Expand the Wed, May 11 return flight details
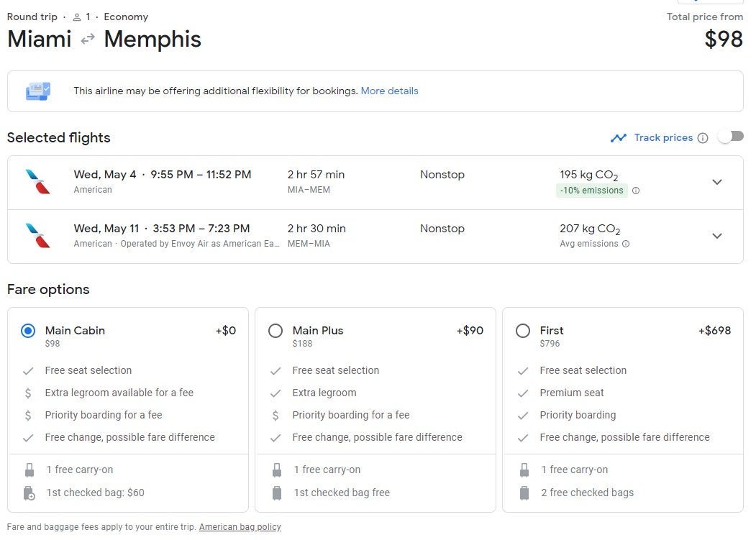 pos(716,236)
